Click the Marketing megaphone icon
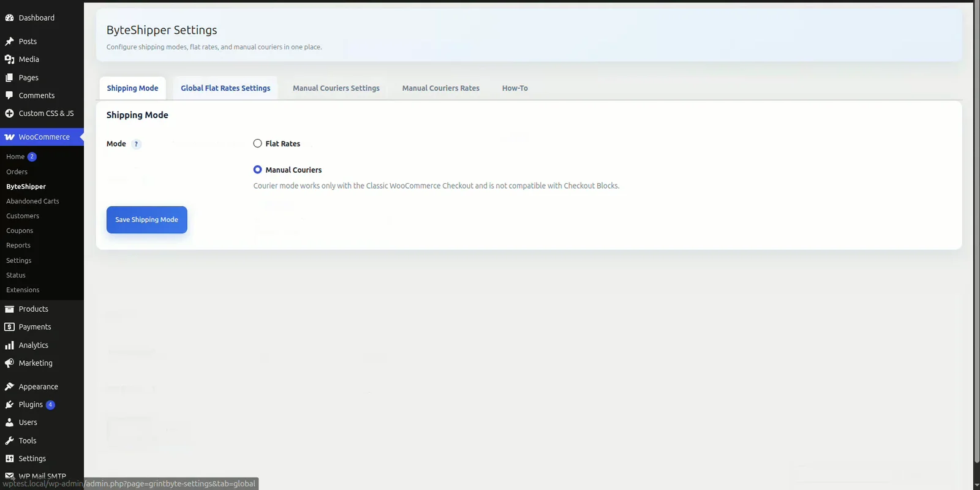 [9, 363]
